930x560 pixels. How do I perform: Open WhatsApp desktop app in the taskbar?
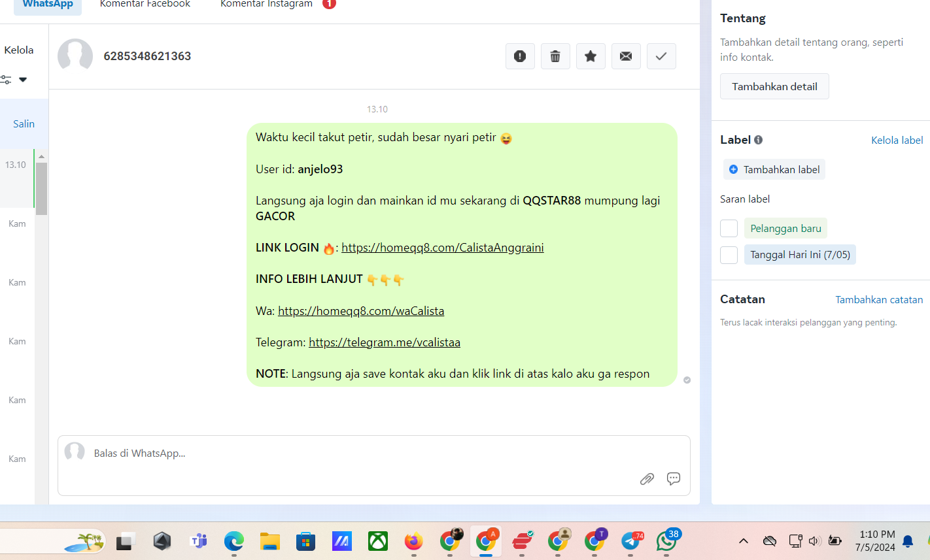(x=667, y=541)
